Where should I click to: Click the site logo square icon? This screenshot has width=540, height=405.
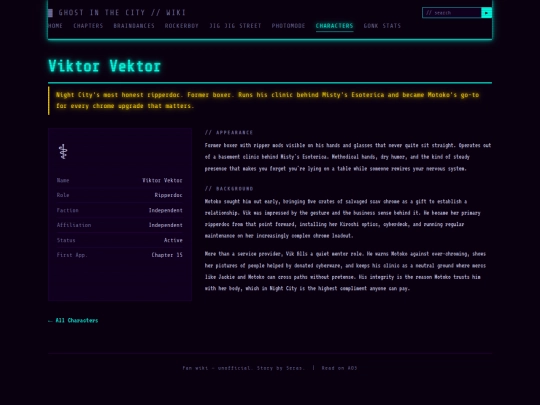point(50,13)
